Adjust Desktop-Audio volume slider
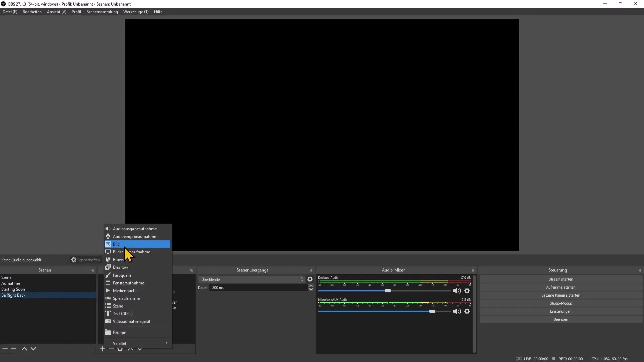This screenshot has height=362, width=644. pyautogui.click(x=388, y=291)
